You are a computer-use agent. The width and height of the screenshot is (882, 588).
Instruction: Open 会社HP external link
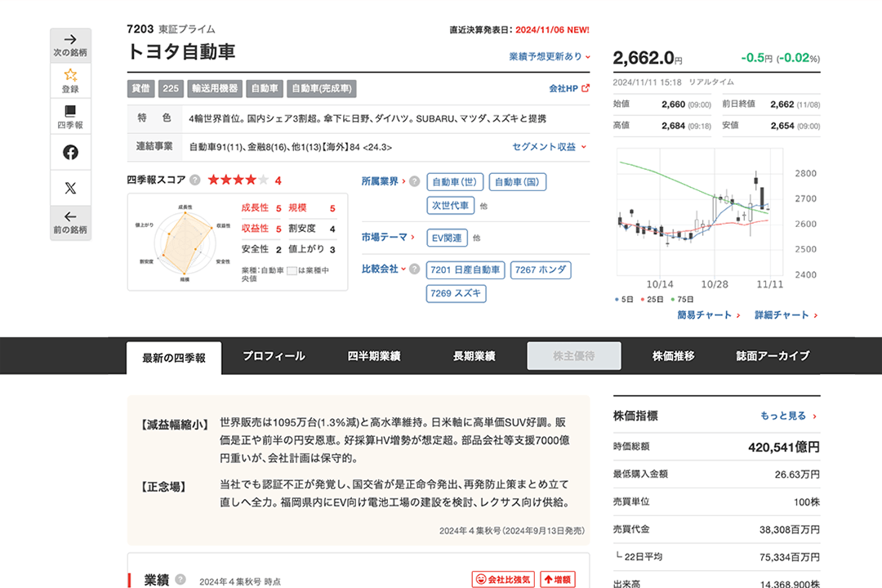[569, 88]
